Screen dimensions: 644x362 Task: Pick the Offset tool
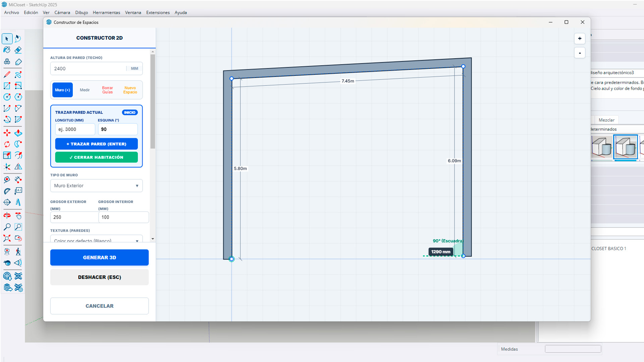pos(18,155)
